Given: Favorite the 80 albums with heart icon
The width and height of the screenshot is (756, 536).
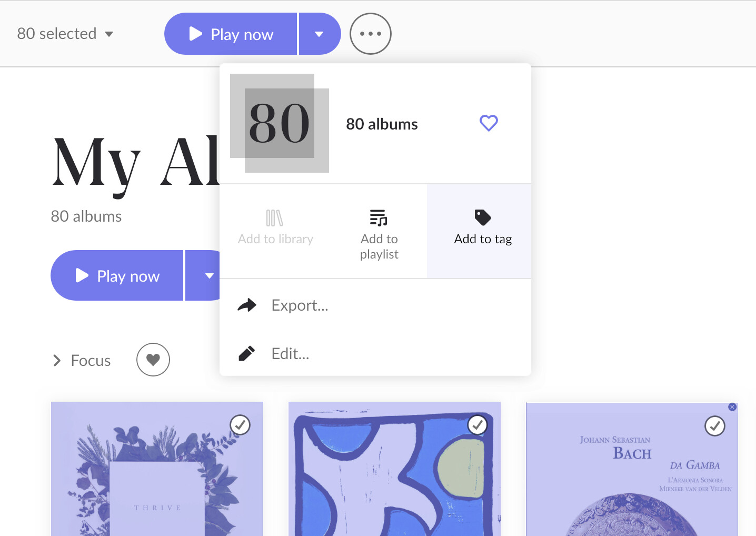Looking at the screenshot, I should pos(489,123).
